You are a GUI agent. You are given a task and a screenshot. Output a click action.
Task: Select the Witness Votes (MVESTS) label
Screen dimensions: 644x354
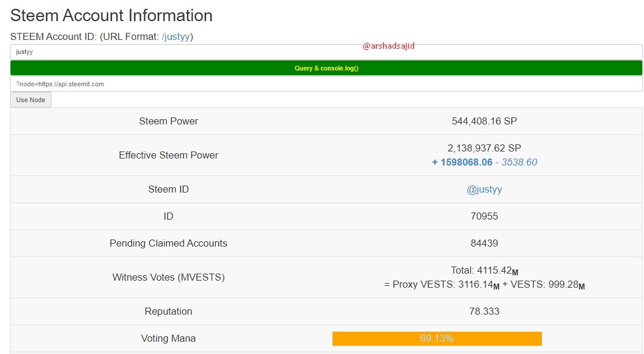tap(168, 278)
